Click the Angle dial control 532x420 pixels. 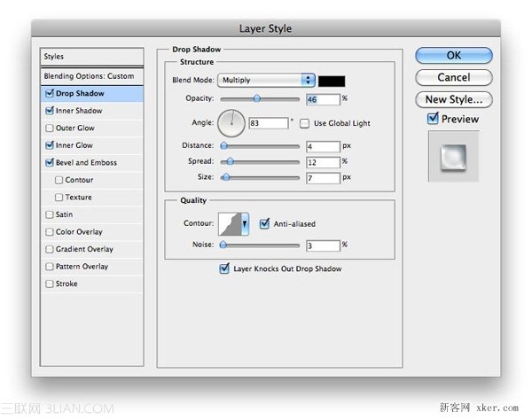point(231,123)
